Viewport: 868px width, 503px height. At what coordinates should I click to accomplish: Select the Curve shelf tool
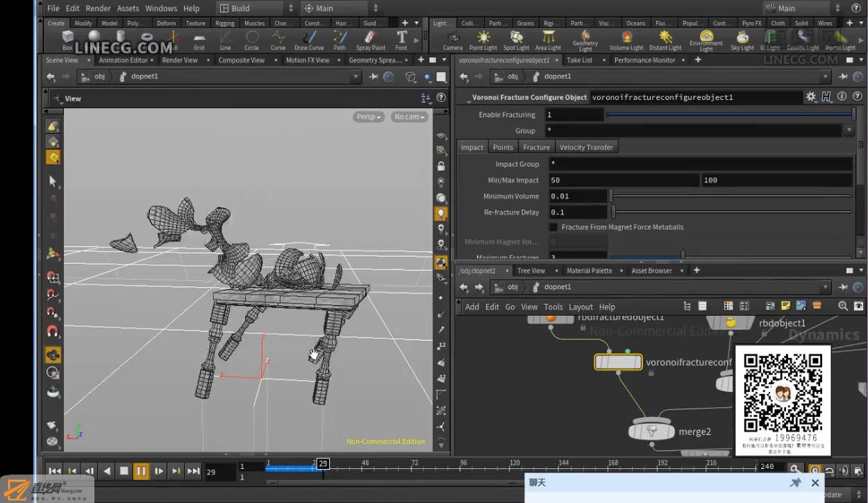tap(278, 41)
